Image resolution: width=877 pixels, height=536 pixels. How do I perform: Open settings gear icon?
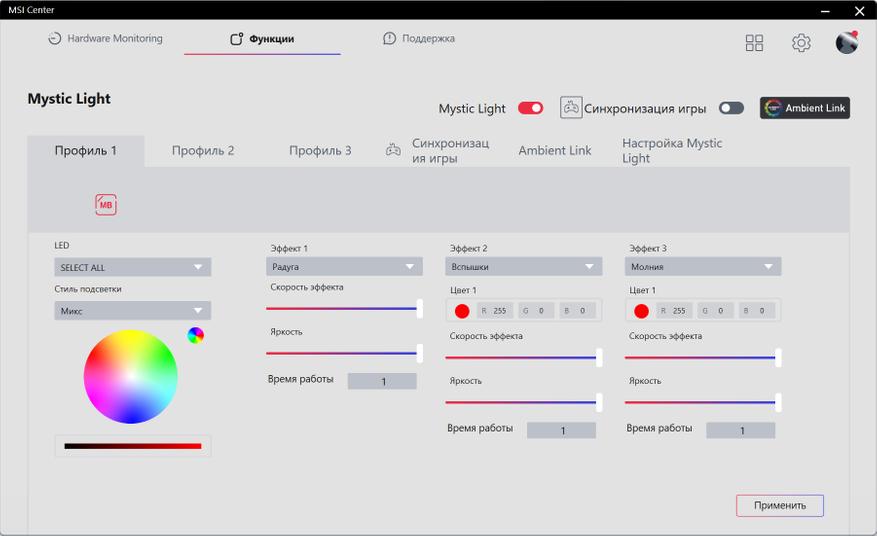tap(801, 43)
